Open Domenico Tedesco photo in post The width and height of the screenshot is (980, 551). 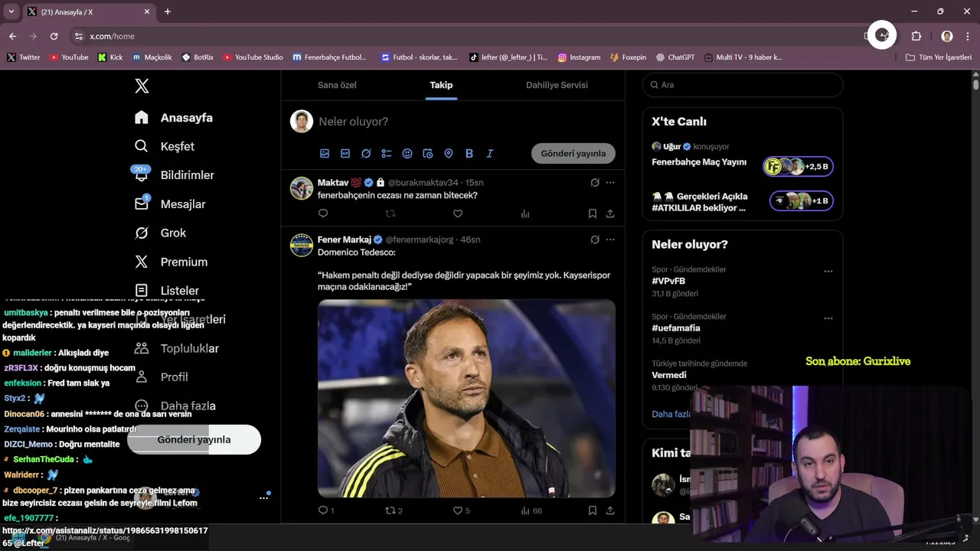click(466, 398)
